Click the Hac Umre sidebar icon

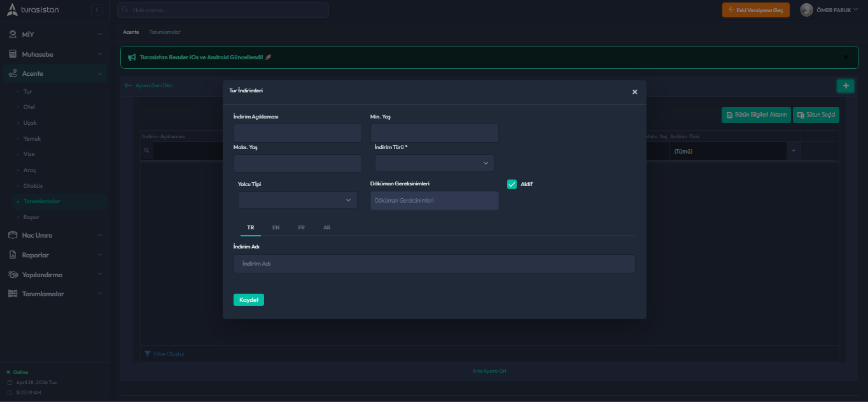[12, 235]
